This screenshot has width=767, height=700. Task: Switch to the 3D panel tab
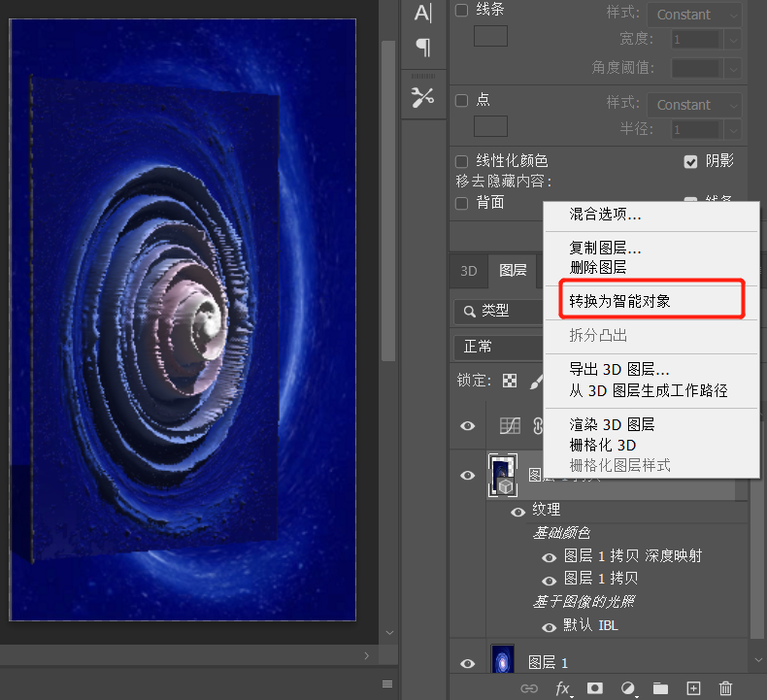pos(469,271)
